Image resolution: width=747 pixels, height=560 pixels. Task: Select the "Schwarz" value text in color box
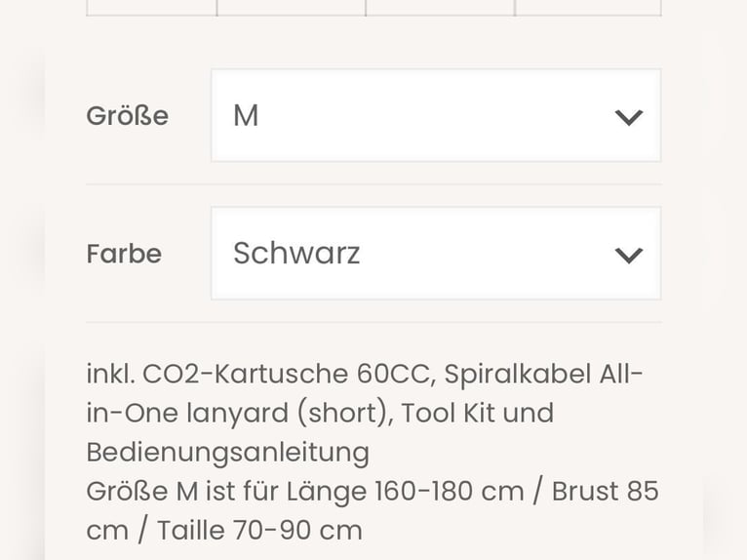(296, 254)
